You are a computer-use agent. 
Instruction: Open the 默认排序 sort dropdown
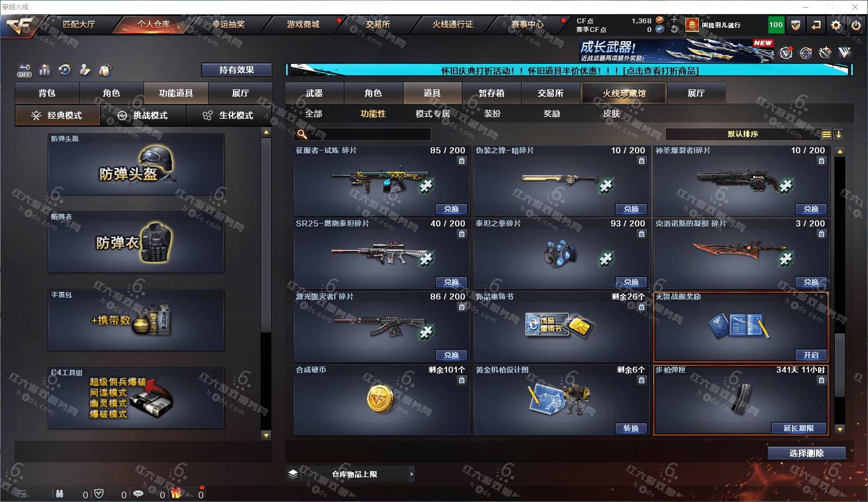[743, 134]
